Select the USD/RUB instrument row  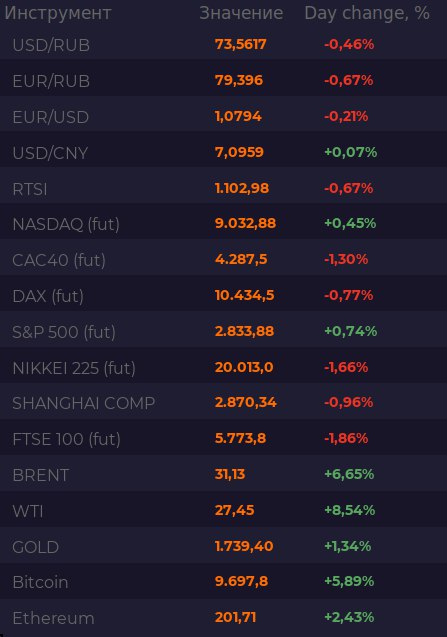pos(224,44)
